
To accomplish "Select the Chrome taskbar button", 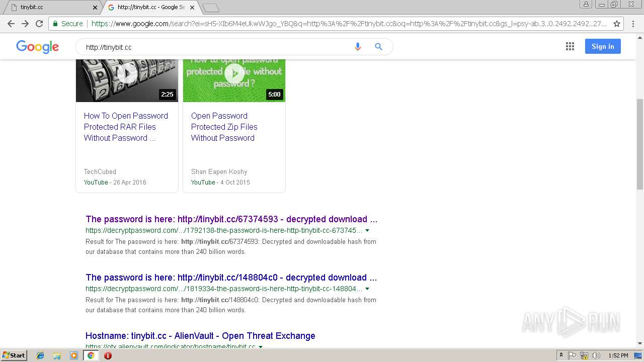I will 91,355.
